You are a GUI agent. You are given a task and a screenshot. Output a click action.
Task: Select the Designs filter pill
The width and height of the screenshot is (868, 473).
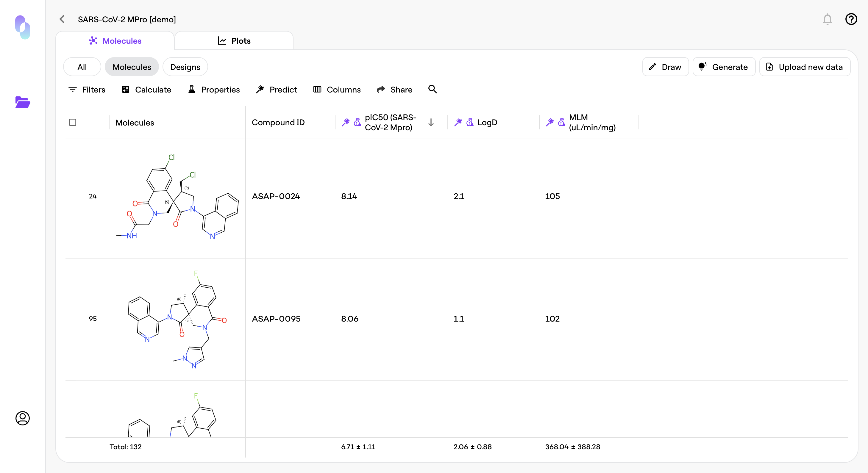pos(185,67)
